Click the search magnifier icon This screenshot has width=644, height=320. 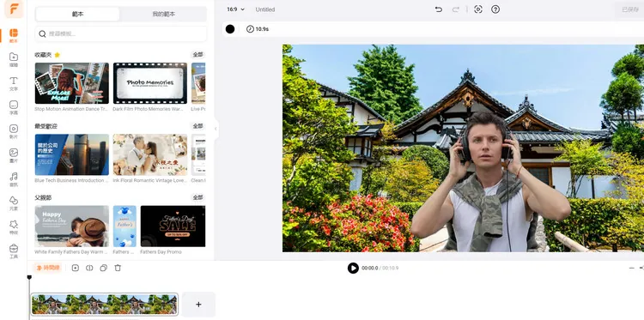click(x=42, y=34)
